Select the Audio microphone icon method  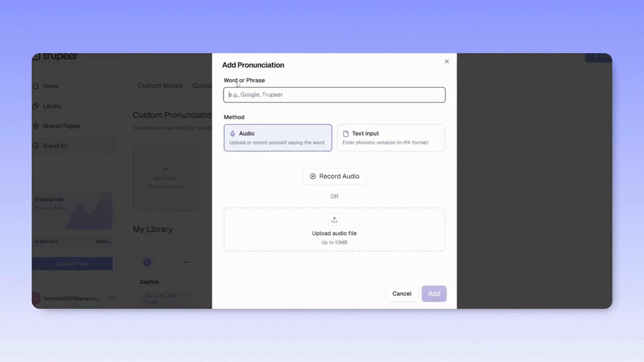[233, 133]
